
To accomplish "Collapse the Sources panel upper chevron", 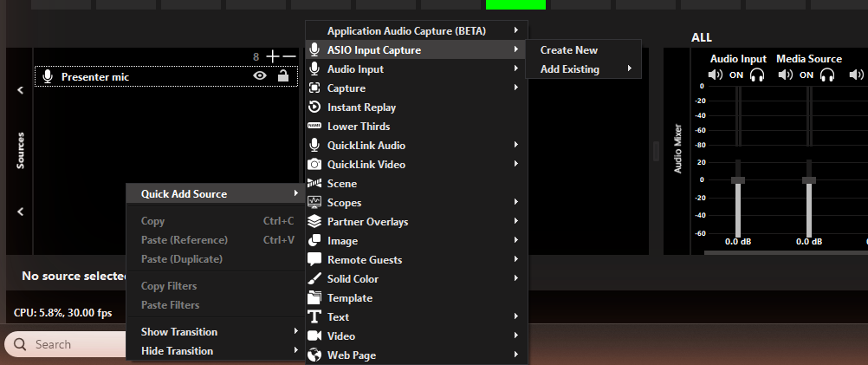I will [x=21, y=90].
